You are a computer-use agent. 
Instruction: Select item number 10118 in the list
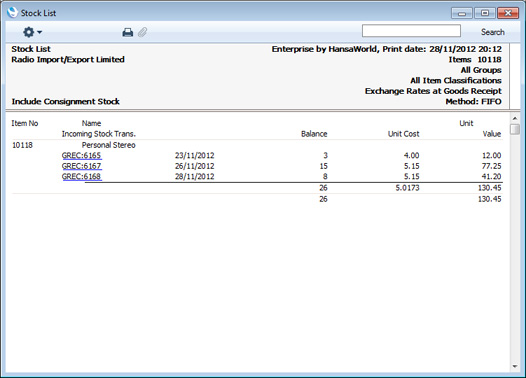[x=22, y=145]
